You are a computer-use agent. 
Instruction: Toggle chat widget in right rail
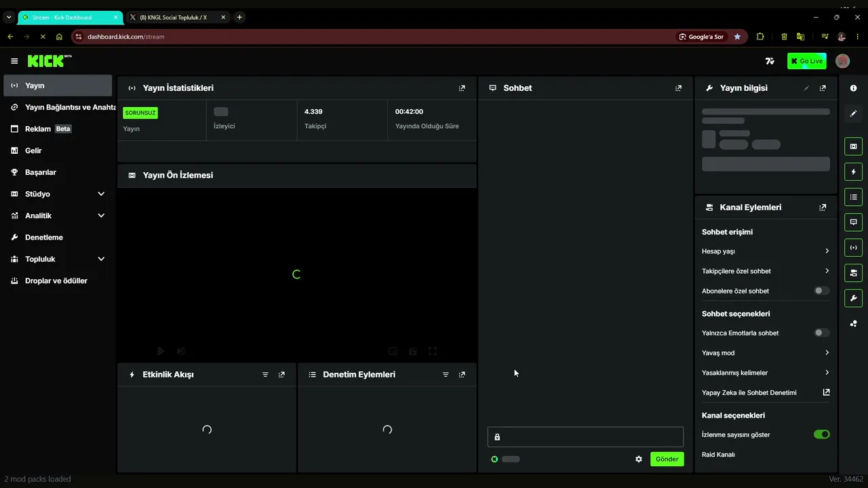click(853, 222)
